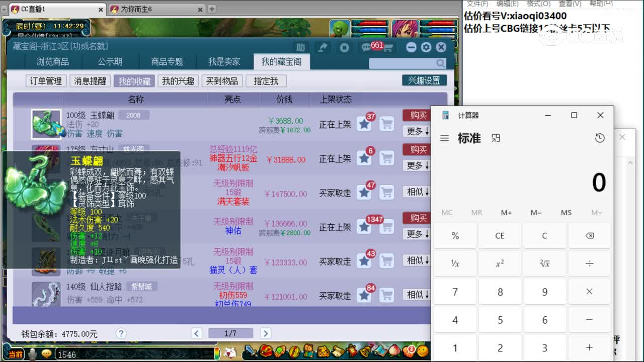Click Calculator divide button
Image resolution: width=644 pixels, height=362 pixels.
pos(589,263)
